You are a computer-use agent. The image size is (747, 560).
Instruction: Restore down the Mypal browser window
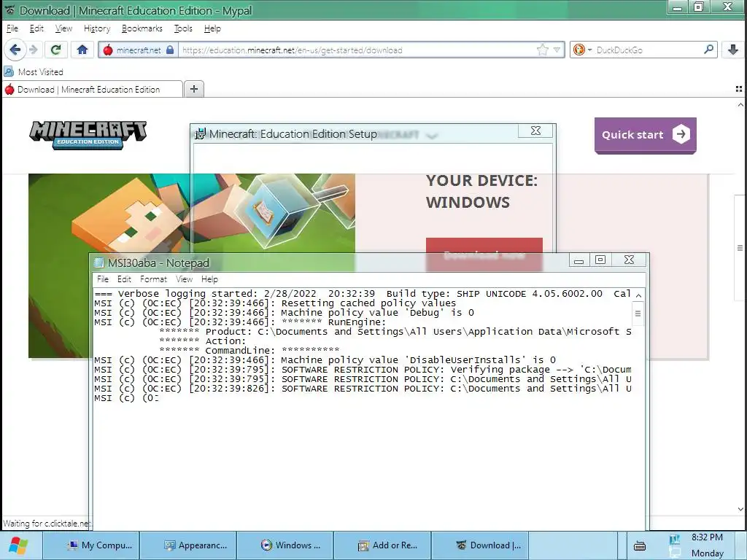click(698, 7)
